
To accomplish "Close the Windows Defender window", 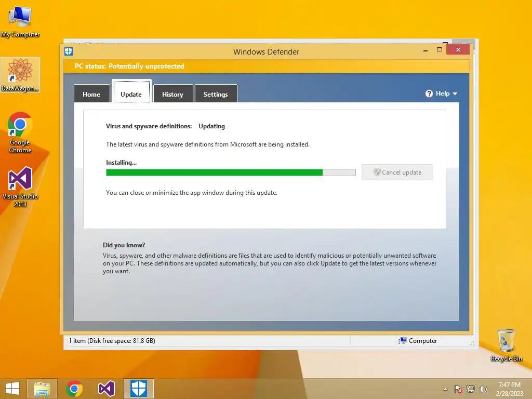I will click(458, 50).
